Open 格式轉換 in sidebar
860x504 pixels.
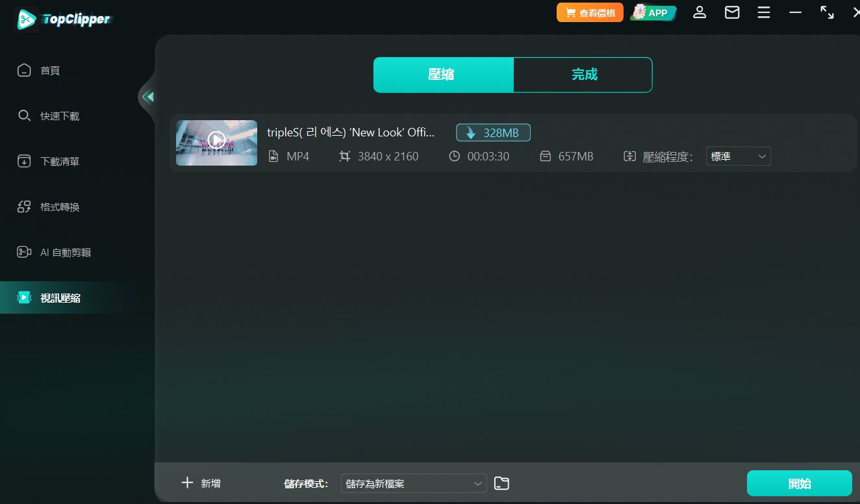click(58, 207)
